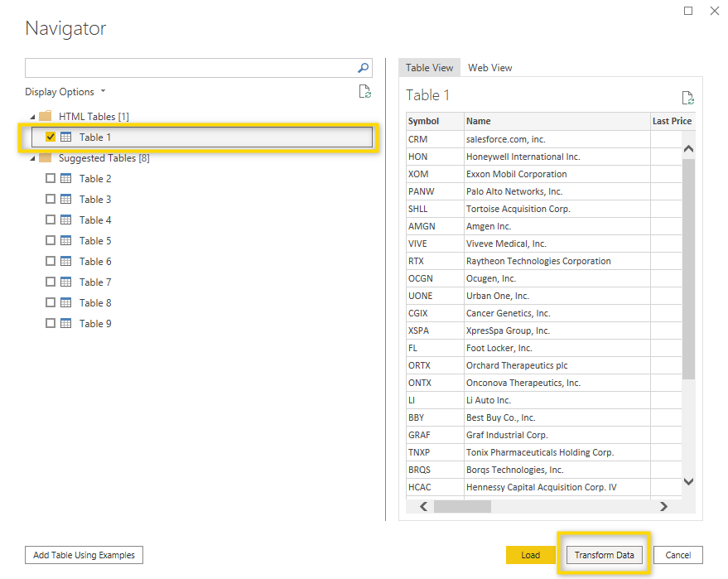Collapse the HTML Tables group
This screenshot has width=728, height=579.
coord(32,117)
